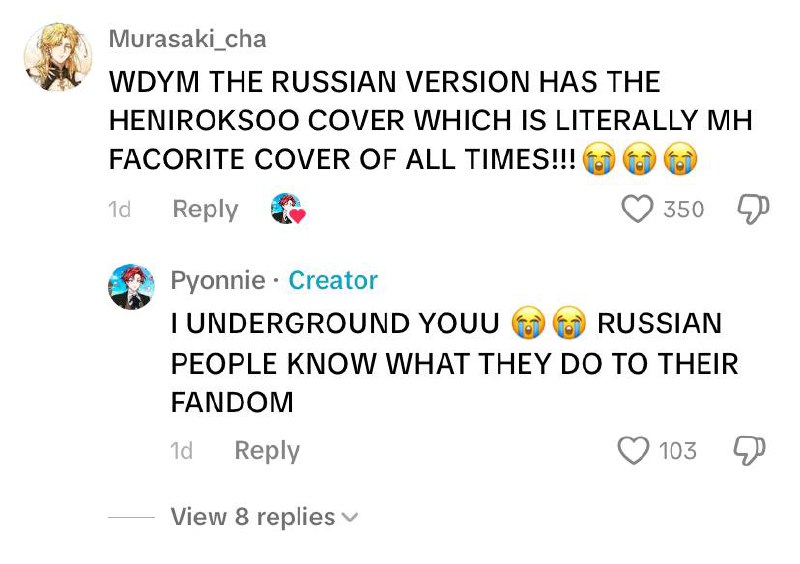Open Murasaki_cha's profile picture

pyautogui.click(x=58, y=57)
